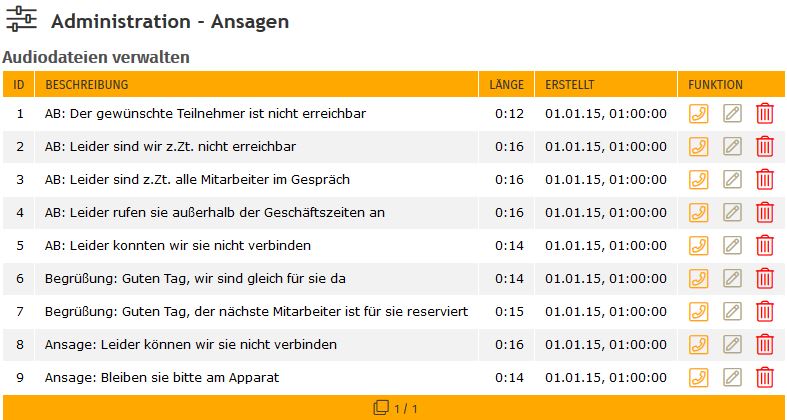Click the page 1 / 1 pagination indicator
Viewport: 787px width, 420px height.
click(395, 408)
